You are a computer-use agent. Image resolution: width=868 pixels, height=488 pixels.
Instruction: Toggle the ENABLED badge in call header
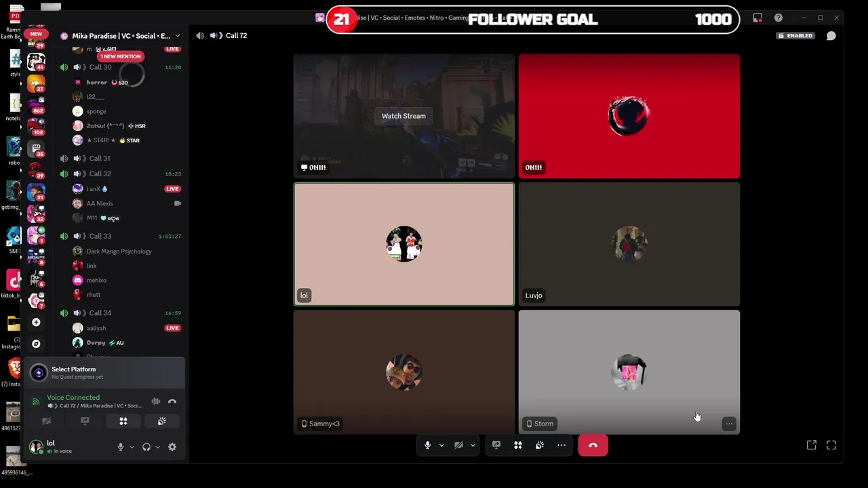[x=795, y=35]
